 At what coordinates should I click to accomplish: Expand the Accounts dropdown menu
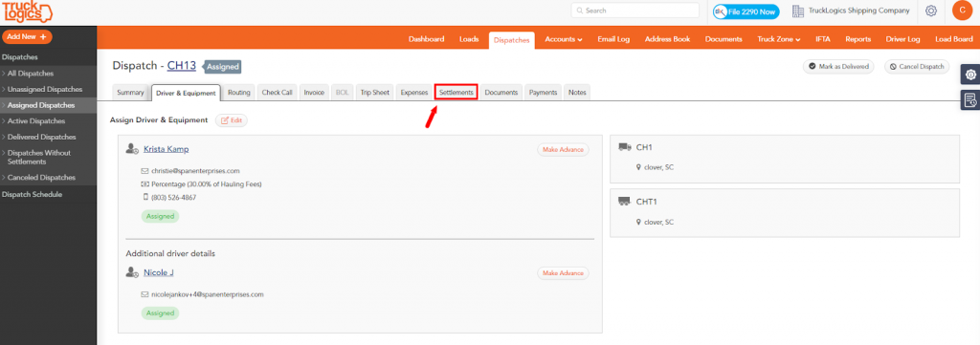coord(563,38)
